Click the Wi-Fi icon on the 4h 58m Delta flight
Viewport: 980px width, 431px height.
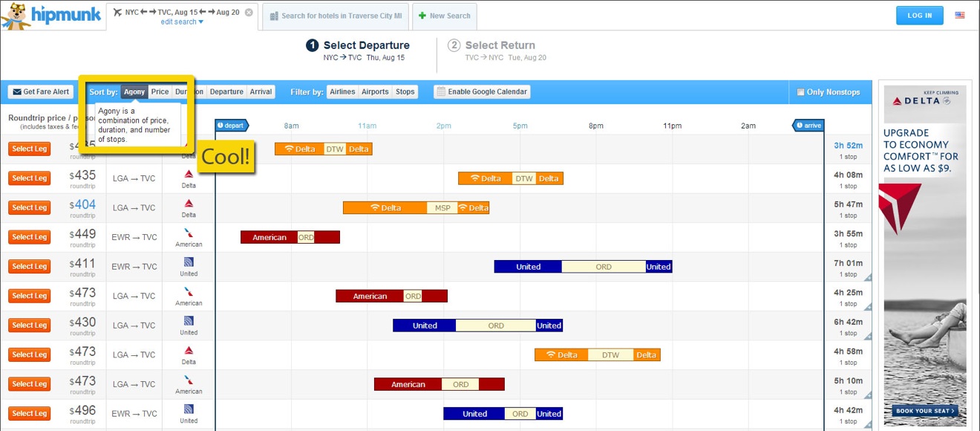[550, 355]
